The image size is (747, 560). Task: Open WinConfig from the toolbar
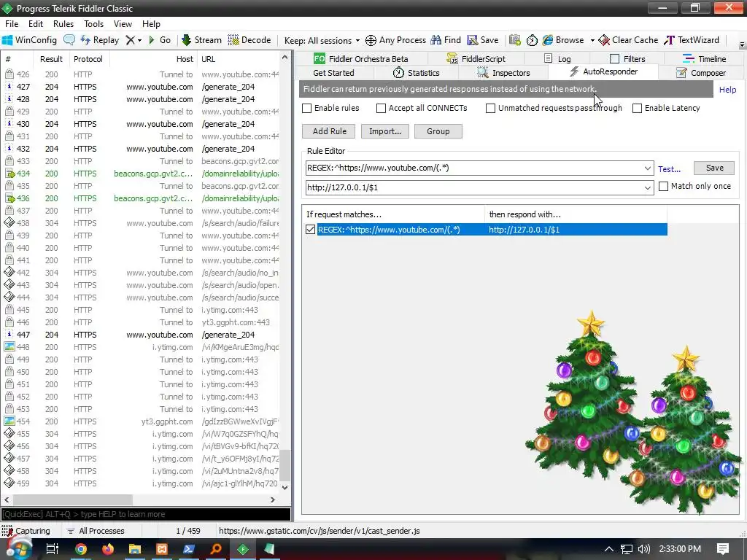click(29, 40)
